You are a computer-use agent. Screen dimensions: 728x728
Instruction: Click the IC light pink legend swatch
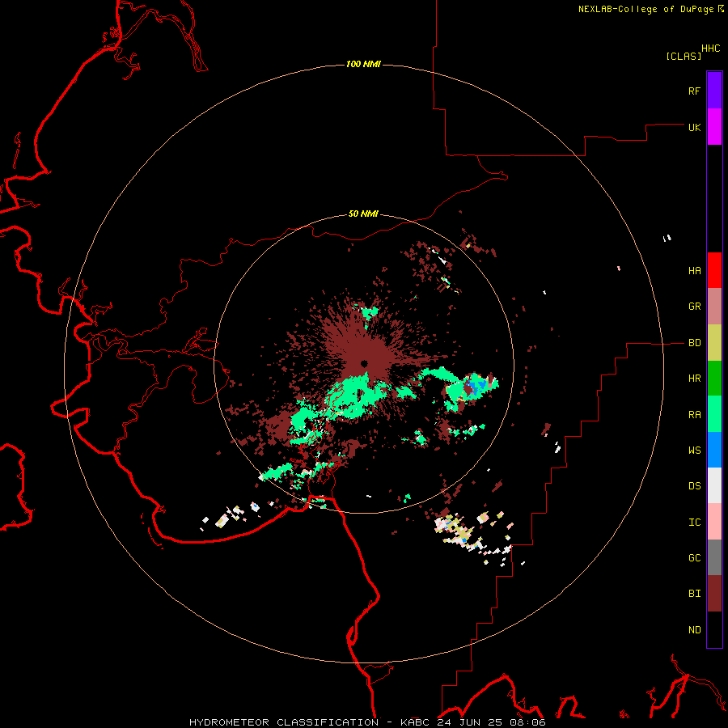point(714,522)
